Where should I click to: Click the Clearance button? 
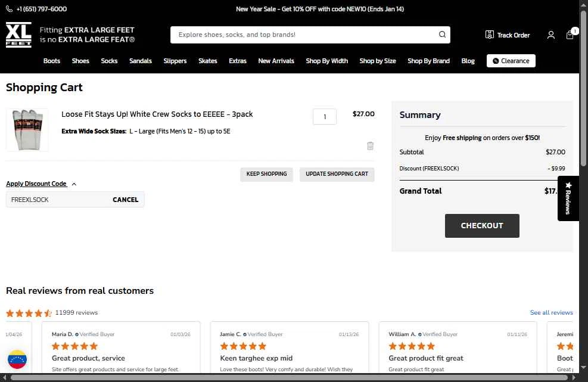point(511,61)
